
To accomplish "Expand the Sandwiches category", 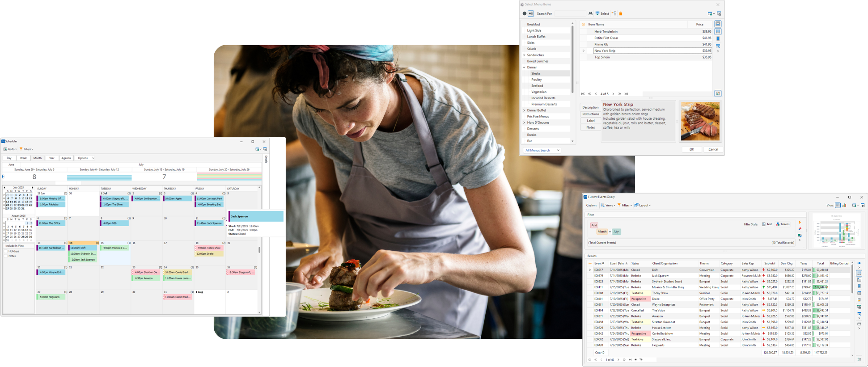I will click(524, 55).
